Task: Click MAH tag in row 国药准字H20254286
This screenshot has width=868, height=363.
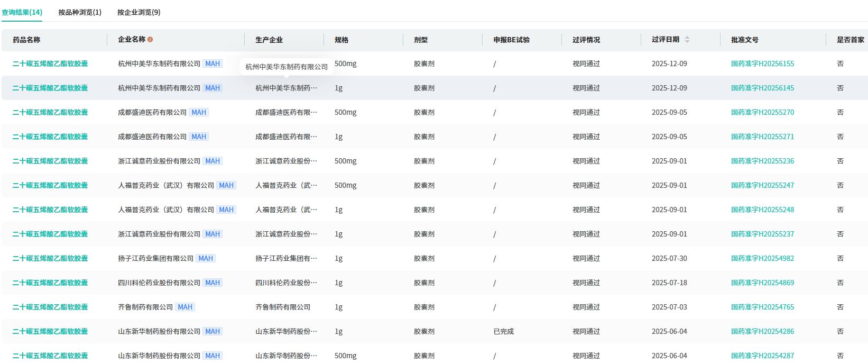Action: 213,331
